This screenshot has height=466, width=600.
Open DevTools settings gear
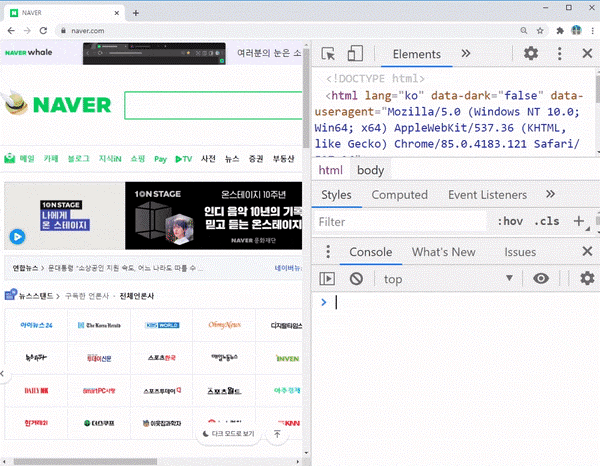[x=531, y=53]
